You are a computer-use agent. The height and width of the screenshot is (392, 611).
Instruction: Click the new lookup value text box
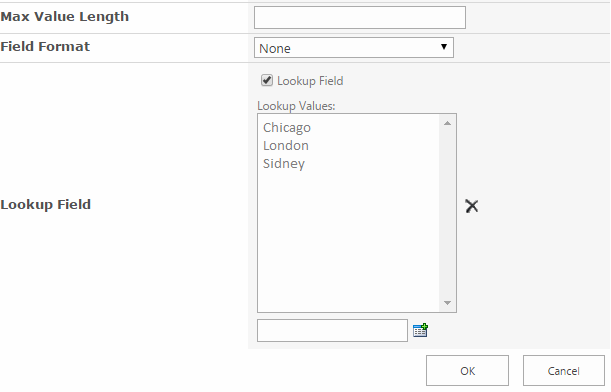coord(332,330)
